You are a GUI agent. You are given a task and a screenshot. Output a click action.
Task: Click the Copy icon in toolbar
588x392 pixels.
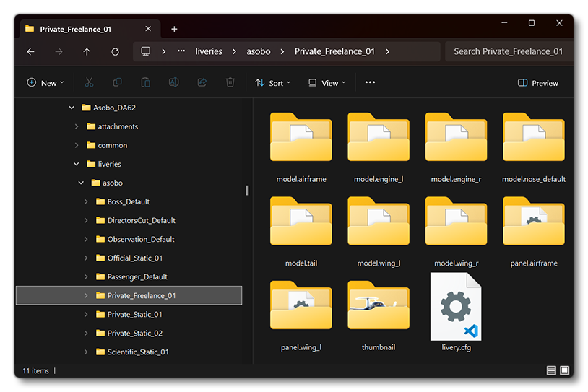(117, 82)
